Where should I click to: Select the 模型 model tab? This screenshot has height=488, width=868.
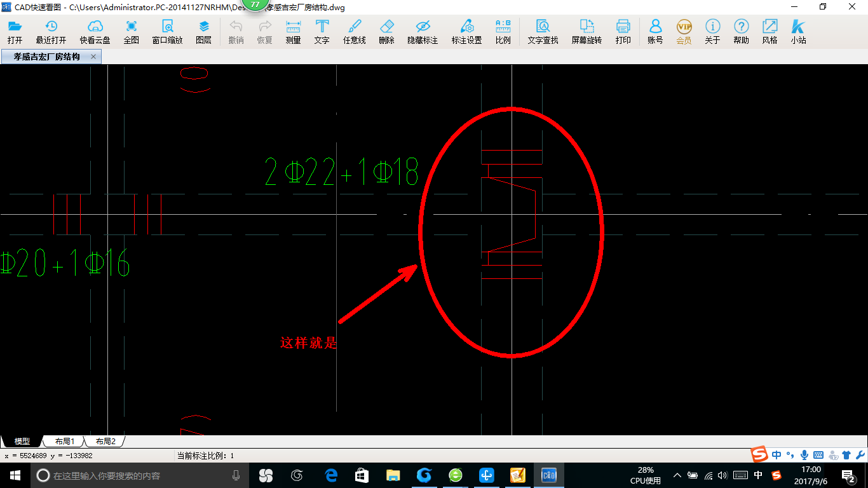22,441
